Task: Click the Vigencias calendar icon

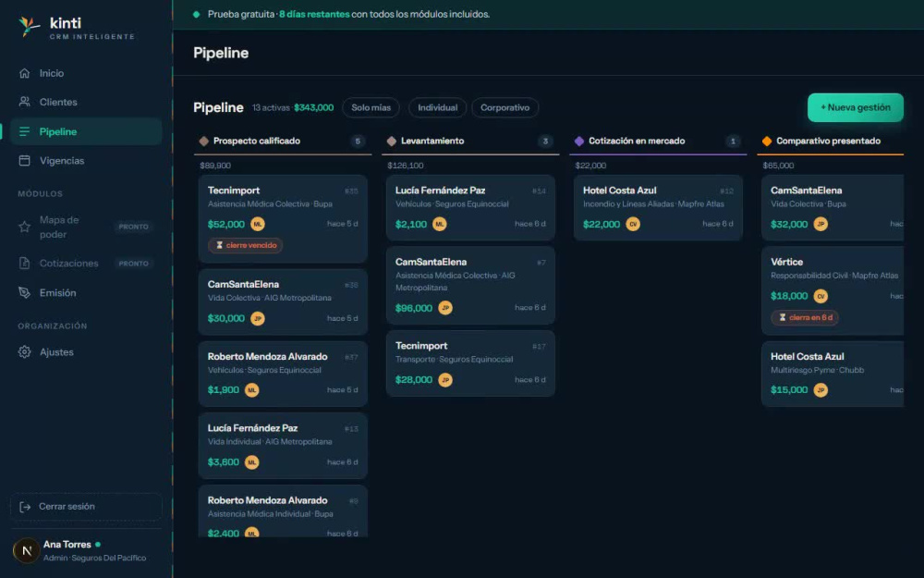Action: (24, 160)
